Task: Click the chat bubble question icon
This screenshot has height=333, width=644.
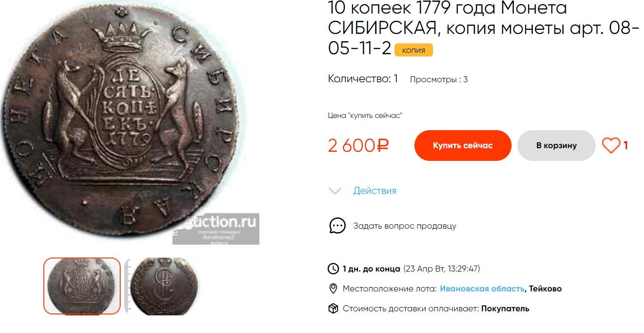Action: point(337,225)
